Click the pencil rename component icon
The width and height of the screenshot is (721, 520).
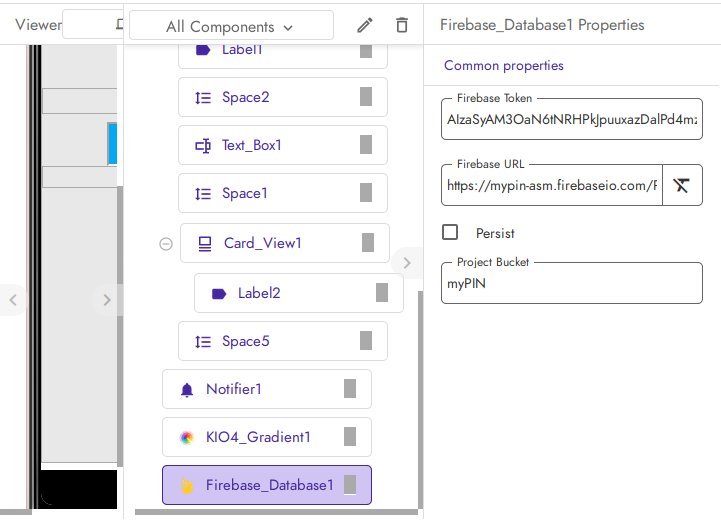click(x=365, y=26)
